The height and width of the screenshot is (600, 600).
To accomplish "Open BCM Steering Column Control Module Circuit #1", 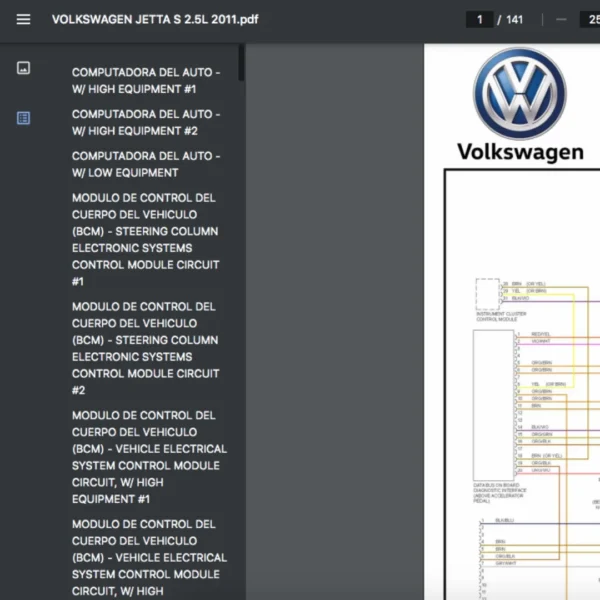I will tap(147, 240).
